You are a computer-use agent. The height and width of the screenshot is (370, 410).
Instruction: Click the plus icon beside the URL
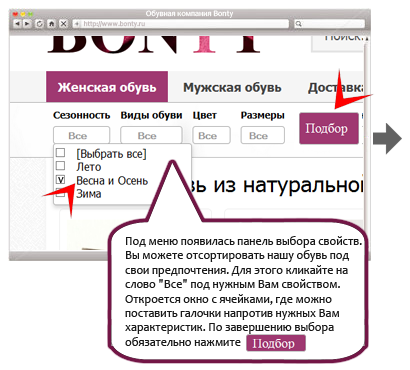[77, 24]
